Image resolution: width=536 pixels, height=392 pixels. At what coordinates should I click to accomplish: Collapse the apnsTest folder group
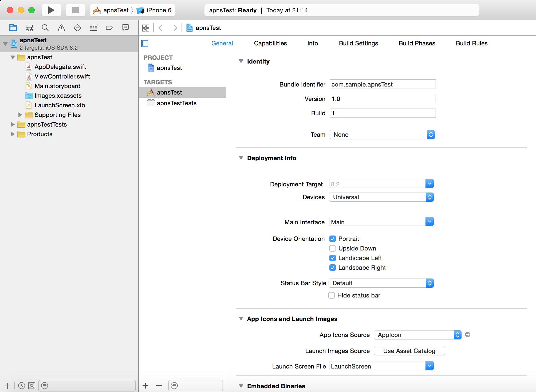click(13, 57)
